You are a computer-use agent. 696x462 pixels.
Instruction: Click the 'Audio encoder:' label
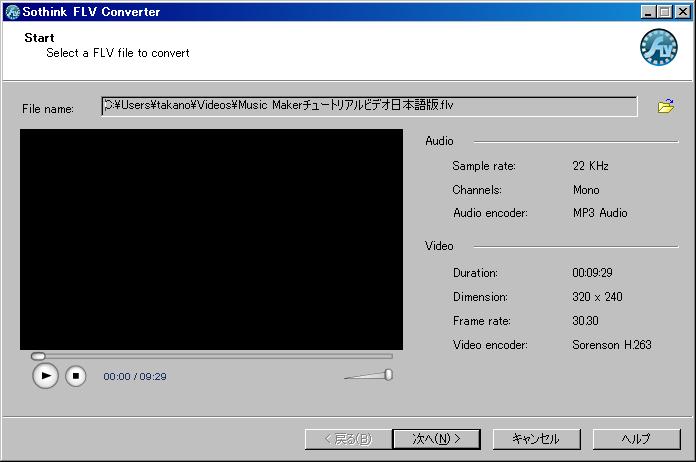(x=490, y=213)
